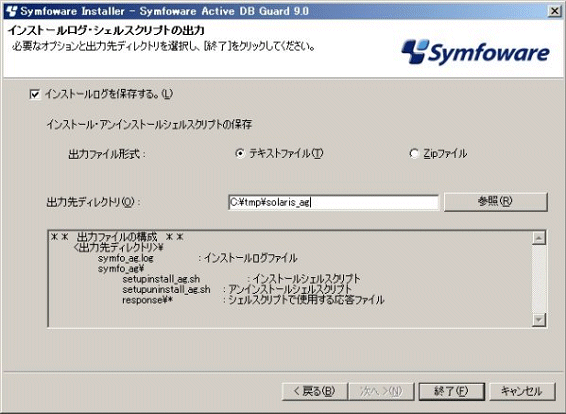Toggle the インストールログを保存する checkbox
The height and width of the screenshot is (414, 566).
(x=35, y=95)
